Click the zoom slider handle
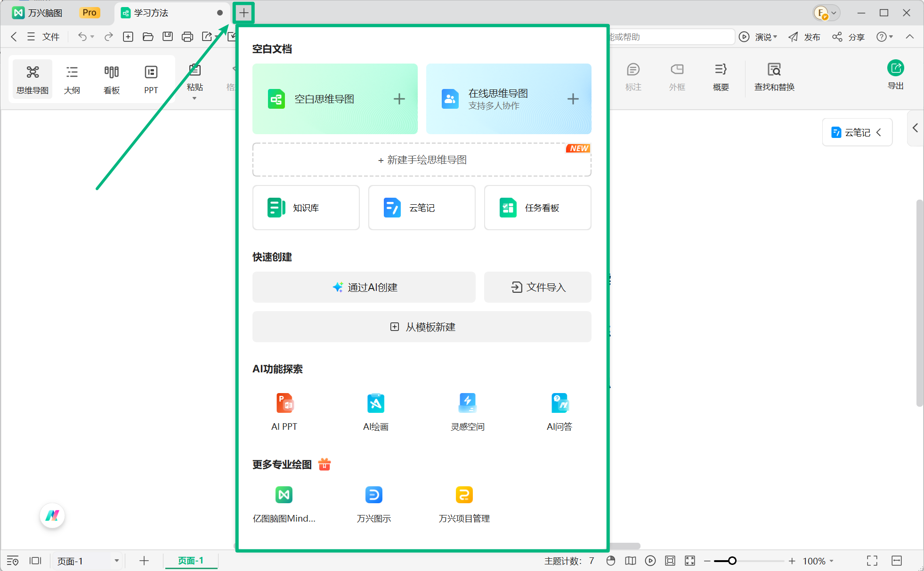 tap(732, 561)
